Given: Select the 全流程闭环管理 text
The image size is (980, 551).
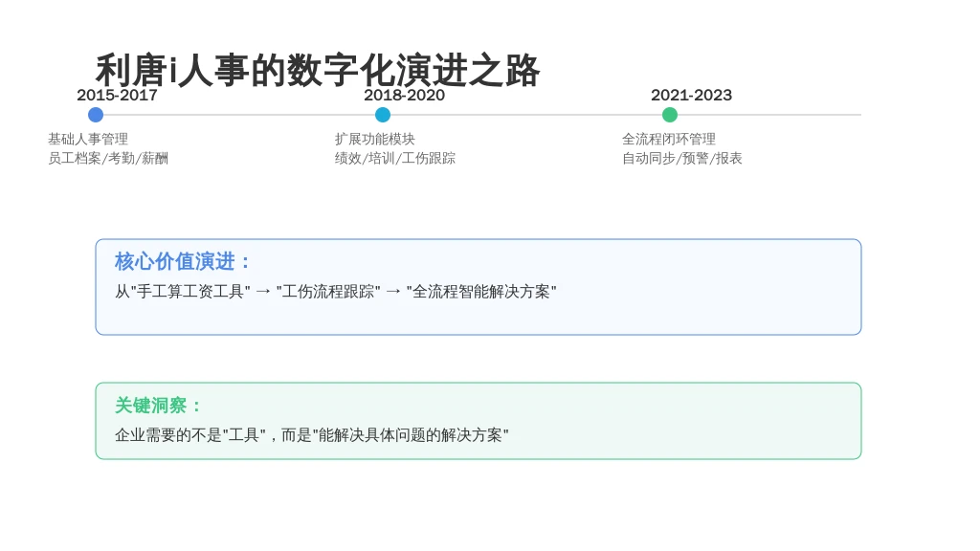Looking at the screenshot, I should (669, 139).
